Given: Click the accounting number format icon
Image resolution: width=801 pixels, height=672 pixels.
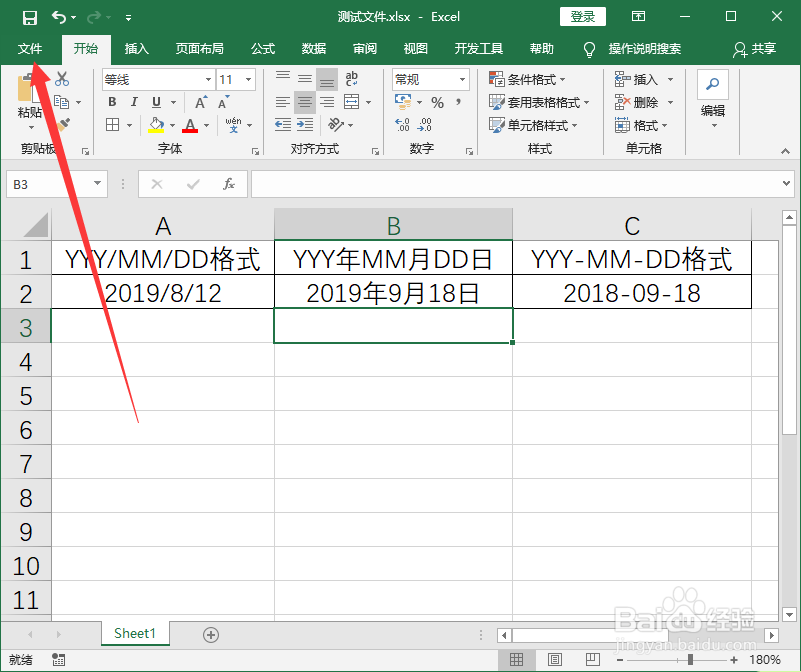Looking at the screenshot, I should pyautogui.click(x=403, y=102).
